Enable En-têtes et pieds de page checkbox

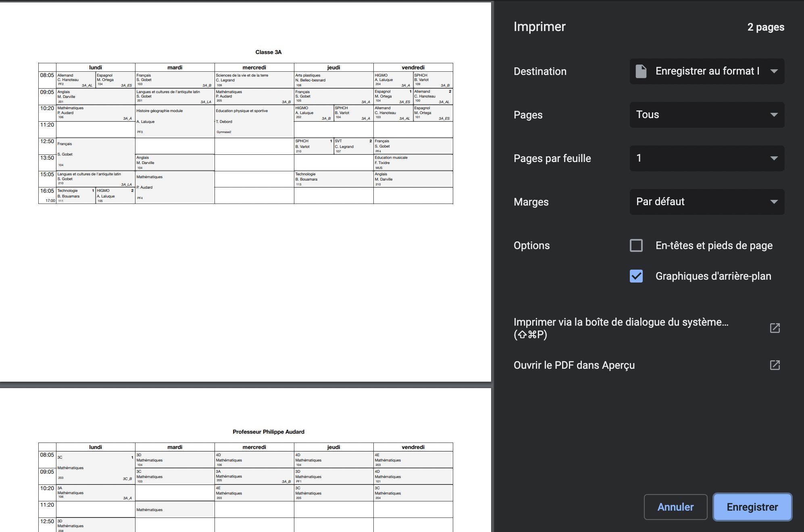[636, 245]
